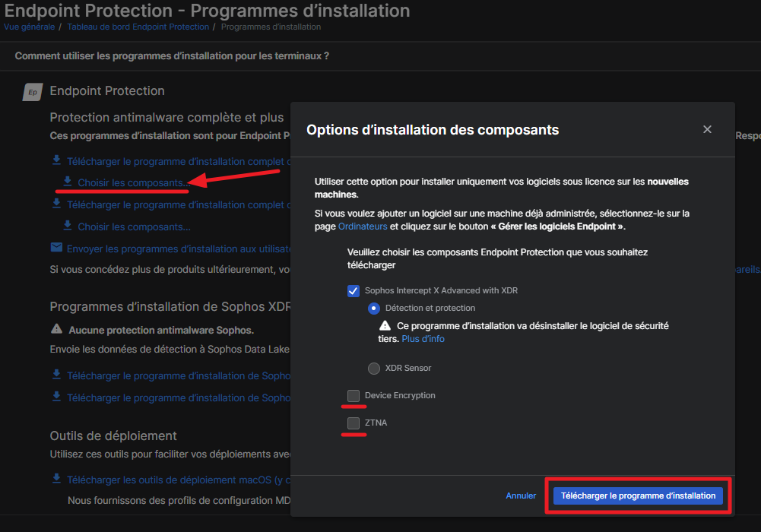Click 'Télécharger le programme d'installation' button
The image size is (761, 532).
(x=638, y=496)
